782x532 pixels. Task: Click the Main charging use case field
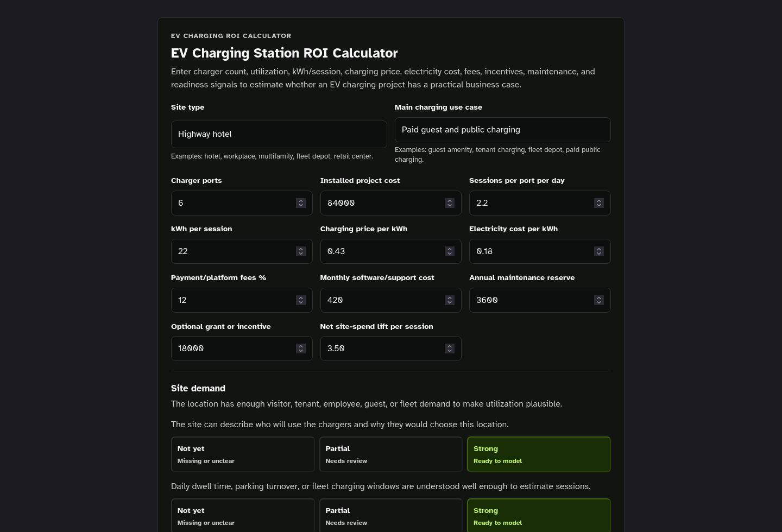pyautogui.click(x=502, y=130)
